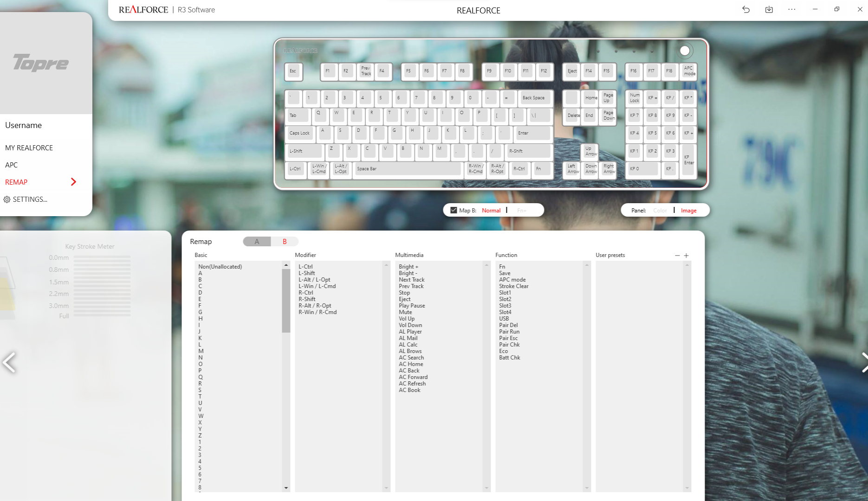Select the Back Space key on keyboard map
868x501 pixels.
pyautogui.click(x=536, y=98)
